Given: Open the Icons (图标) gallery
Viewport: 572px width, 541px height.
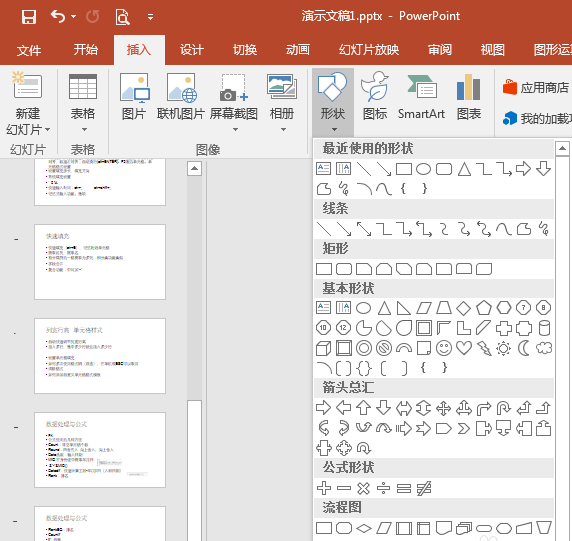Looking at the screenshot, I should (375, 97).
